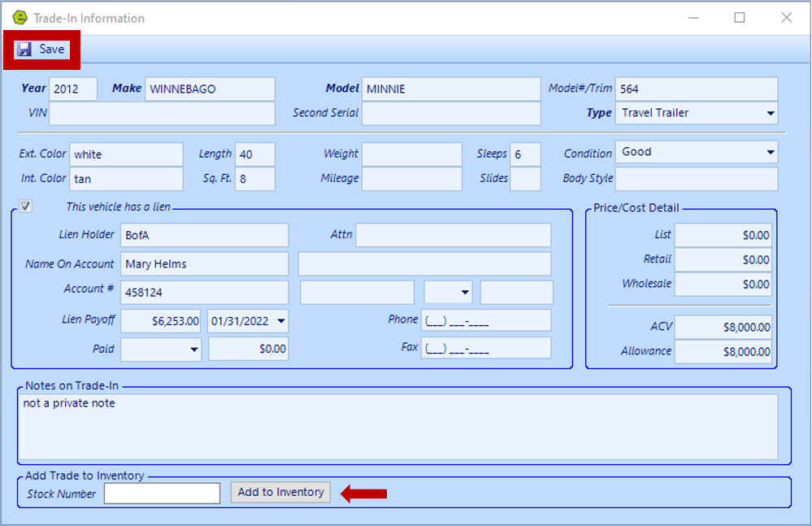Click the empty Slides field

pos(525,179)
